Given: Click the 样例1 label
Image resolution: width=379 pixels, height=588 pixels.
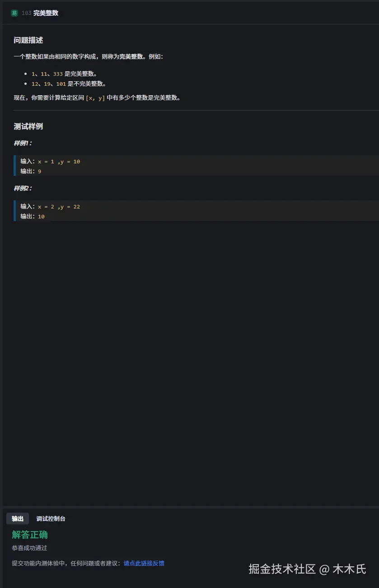Looking at the screenshot, I should pyautogui.click(x=23, y=143).
